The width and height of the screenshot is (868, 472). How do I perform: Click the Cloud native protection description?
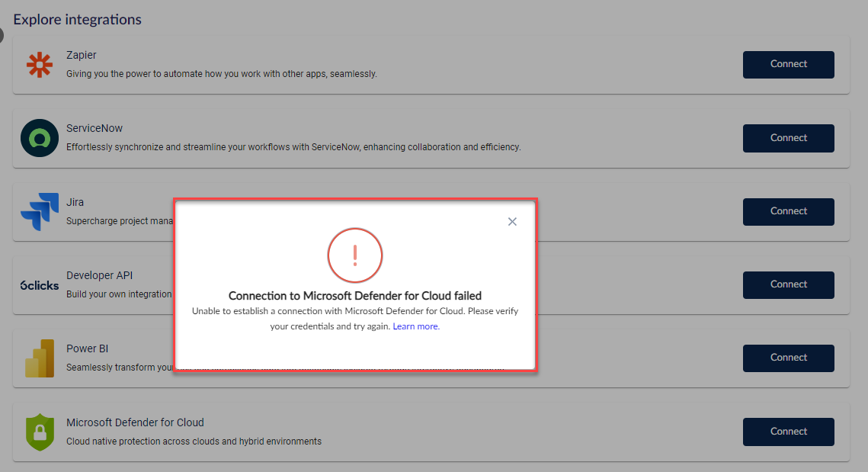tap(194, 441)
